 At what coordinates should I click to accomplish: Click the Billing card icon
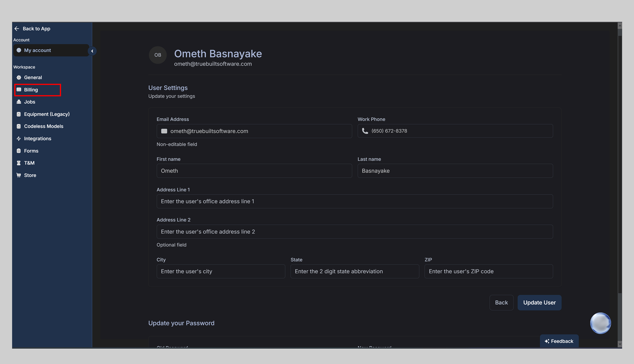coord(19,89)
